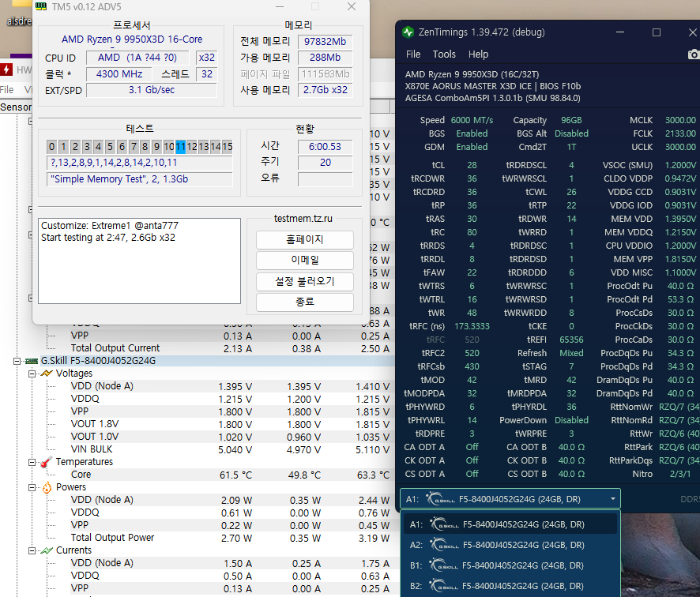Click the PowerDown Disabled value in ZenTimings

coord(571,420)
